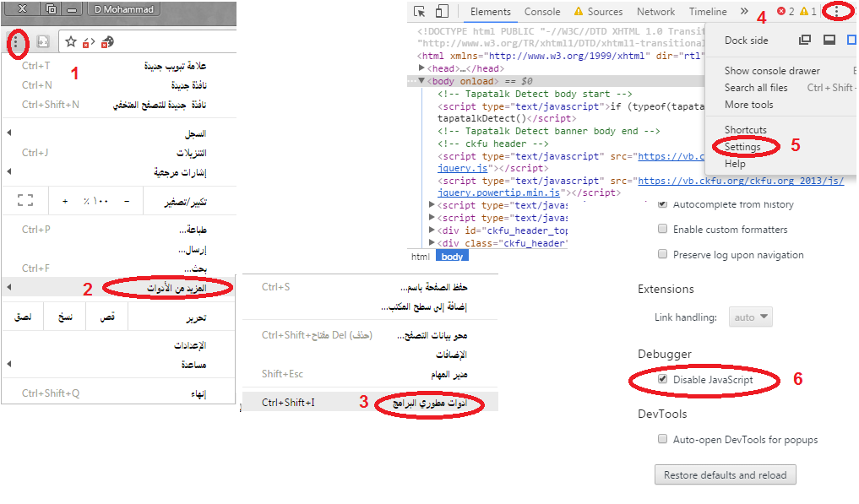Click the code-brackets extension icon with red X

(x=89, y=42)
